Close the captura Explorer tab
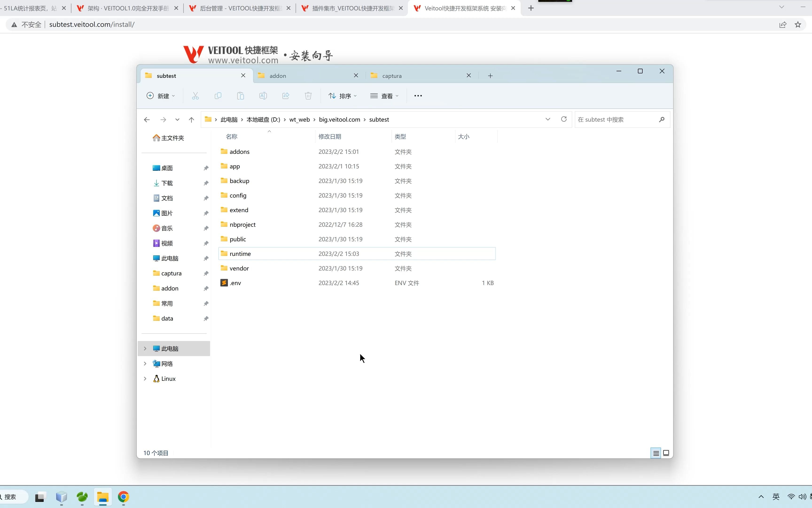 click(x=469, y=75)
